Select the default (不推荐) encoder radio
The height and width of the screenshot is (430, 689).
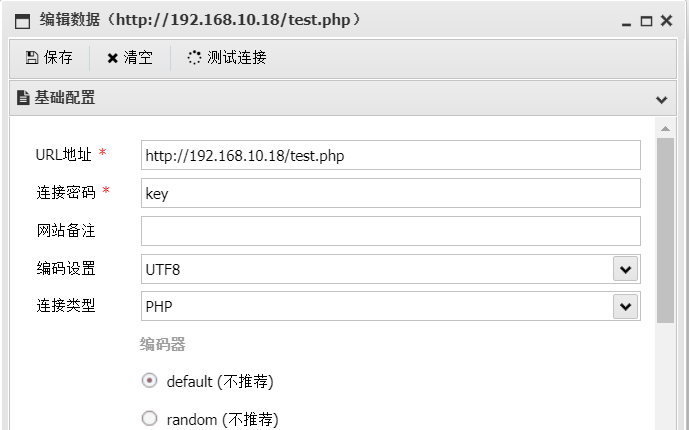(150, 381)
